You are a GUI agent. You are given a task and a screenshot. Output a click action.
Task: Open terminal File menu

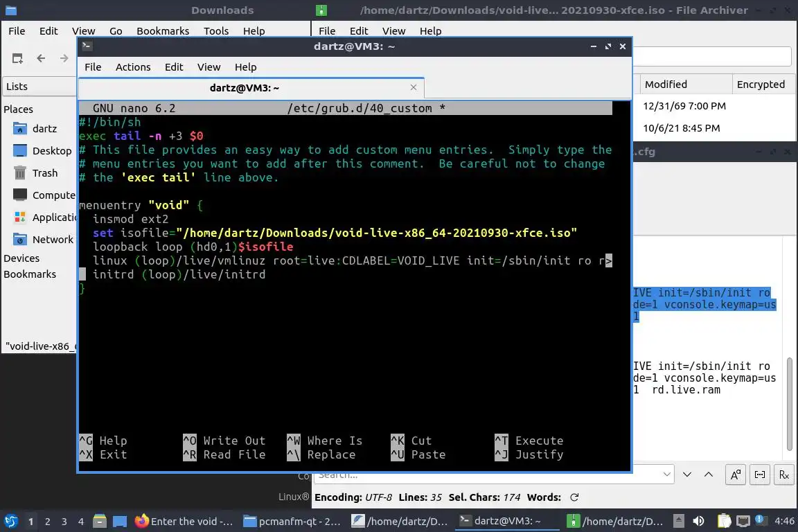[93, 67]
